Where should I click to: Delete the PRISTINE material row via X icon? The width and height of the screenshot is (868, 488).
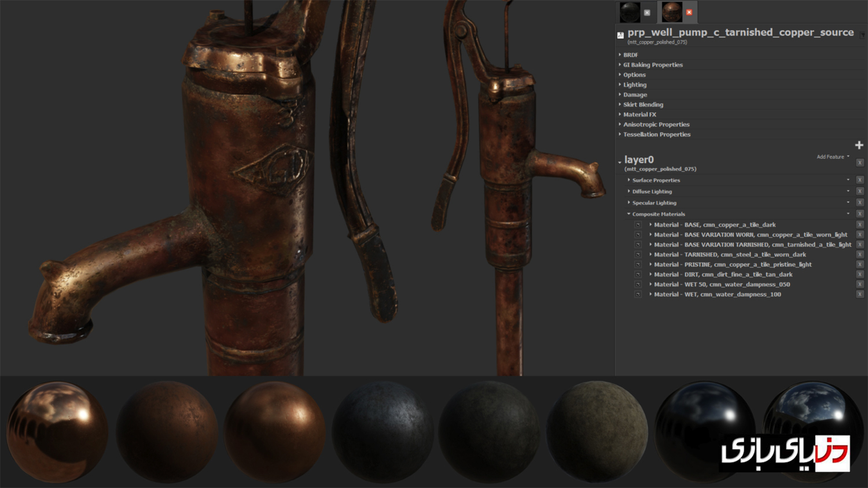click(x=860, y=264)
